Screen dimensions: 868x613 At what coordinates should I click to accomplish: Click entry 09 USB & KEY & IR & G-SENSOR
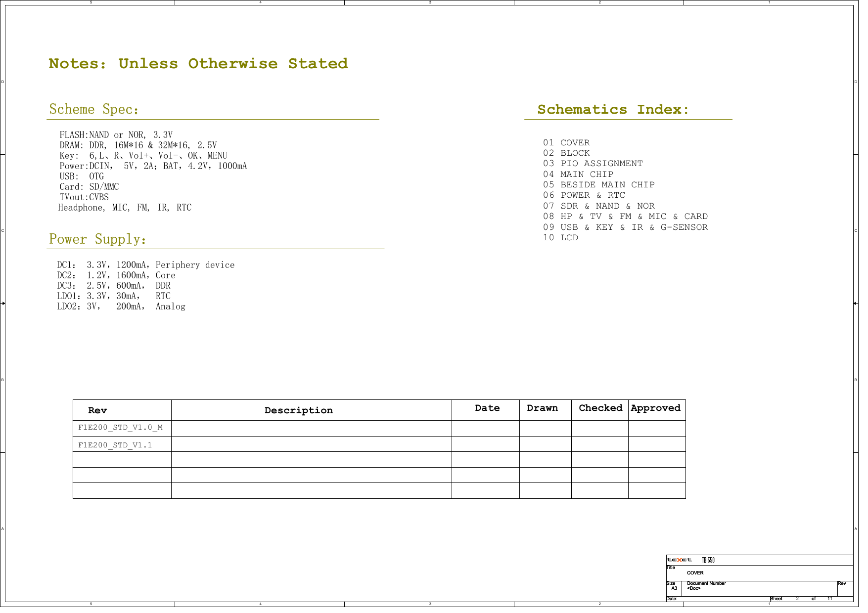(626, 227)
